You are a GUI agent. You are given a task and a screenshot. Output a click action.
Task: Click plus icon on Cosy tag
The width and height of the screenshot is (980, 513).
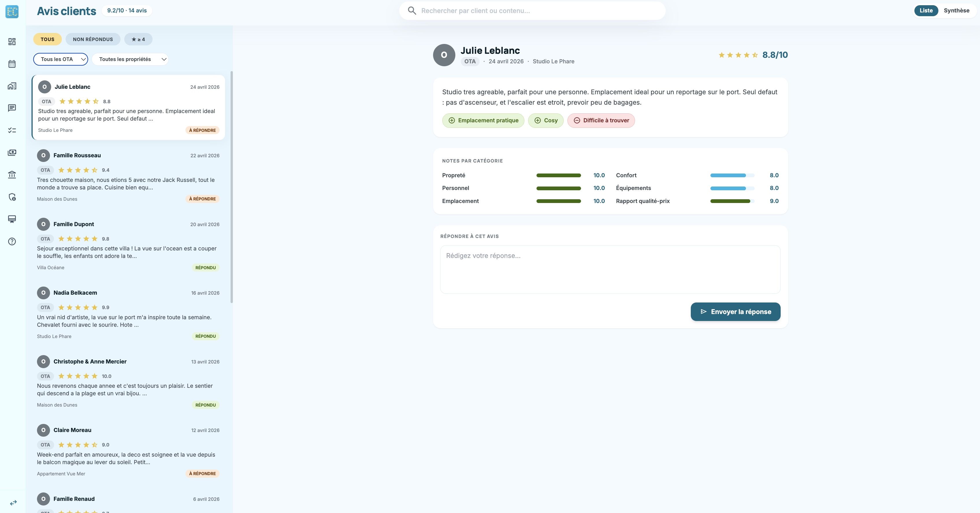[x=538, y=120]
